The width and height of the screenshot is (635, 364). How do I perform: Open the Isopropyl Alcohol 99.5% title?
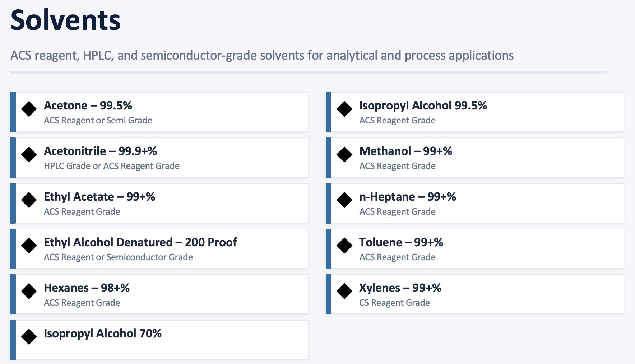[423, 106]
